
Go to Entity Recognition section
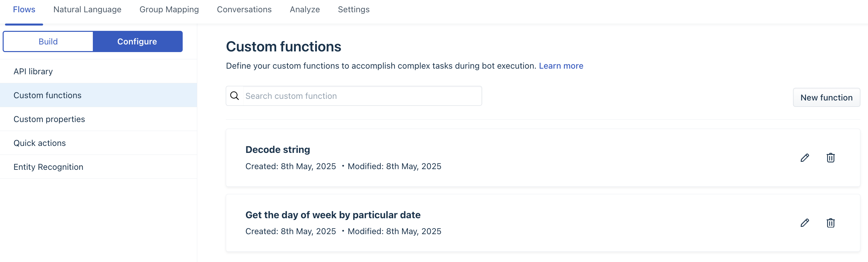tap(48, 167)
